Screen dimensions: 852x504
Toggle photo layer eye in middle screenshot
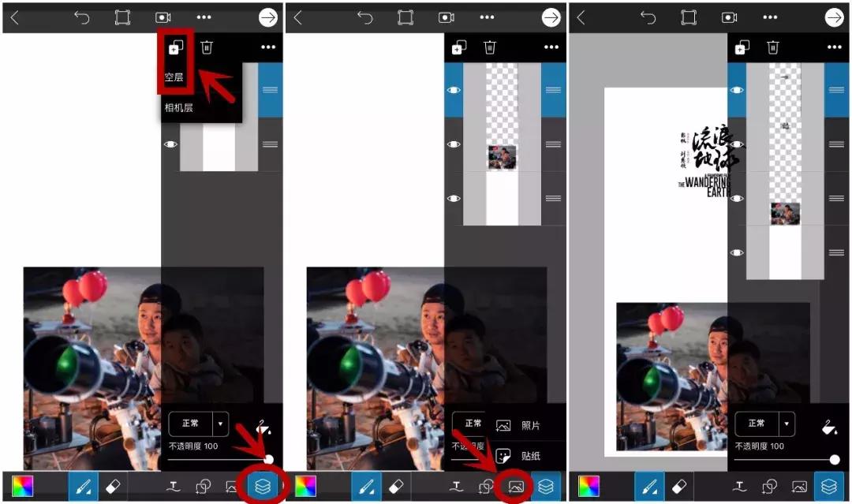point(454,144)
